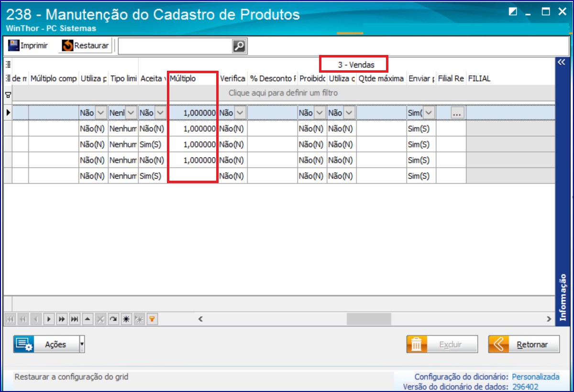Screen dimensions: 574x392
Task: Click the Qtde máxima column header
Action: click(x=381, y=78)
